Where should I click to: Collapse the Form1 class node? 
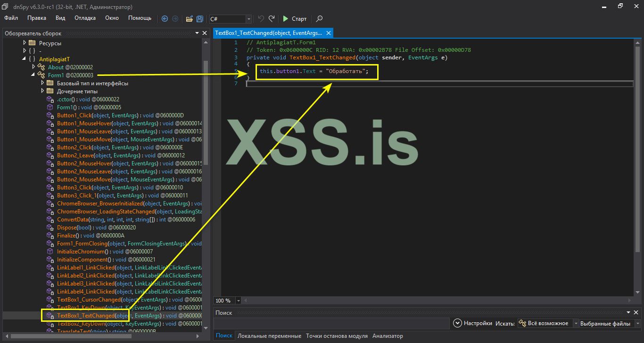pyautogui.click(x=33, y=75)
